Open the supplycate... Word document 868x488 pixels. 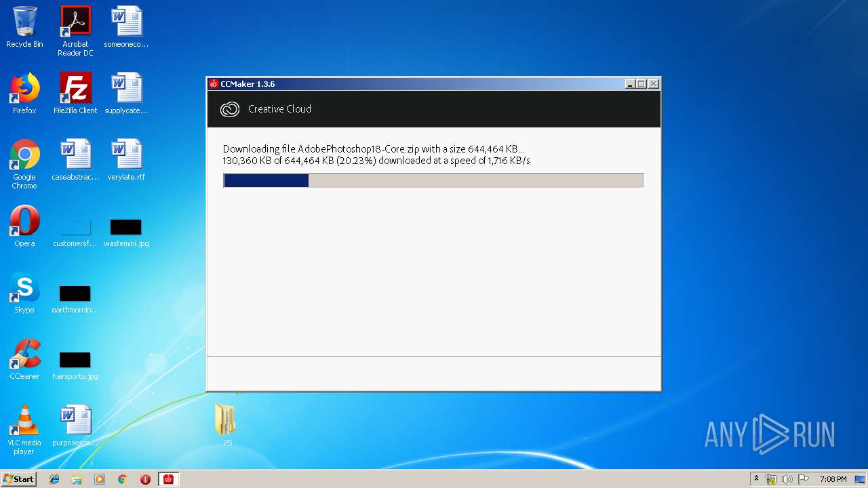pyautogui.click(x=126, y=94)
